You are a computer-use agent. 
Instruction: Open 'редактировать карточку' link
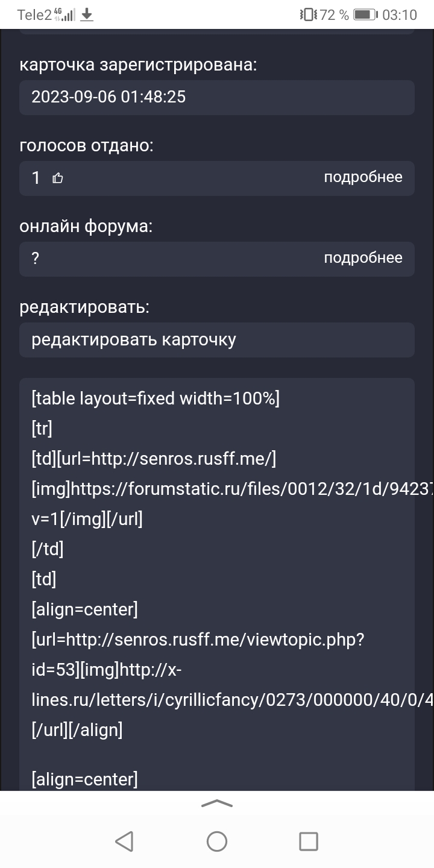pos(134,339)
